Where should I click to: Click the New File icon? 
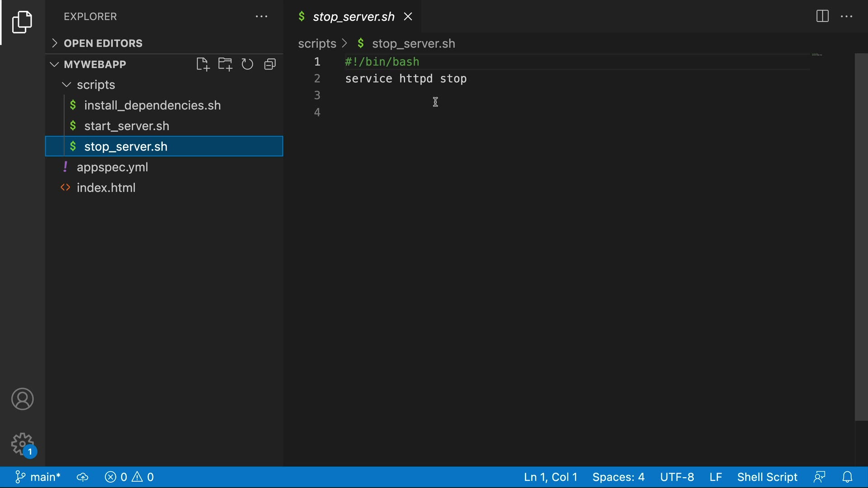coord(203,64)
